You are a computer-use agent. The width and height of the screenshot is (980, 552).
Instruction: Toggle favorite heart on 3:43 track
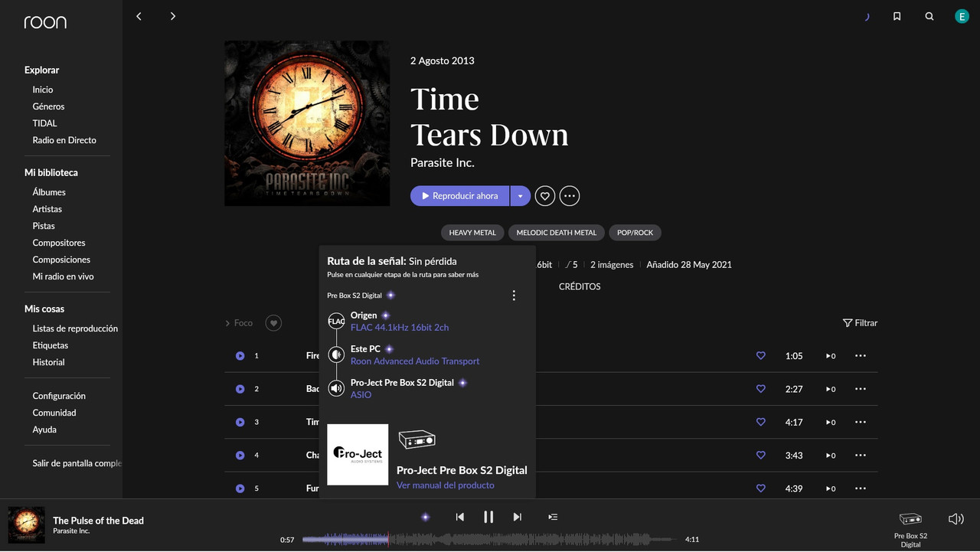(x=760, y=455)
